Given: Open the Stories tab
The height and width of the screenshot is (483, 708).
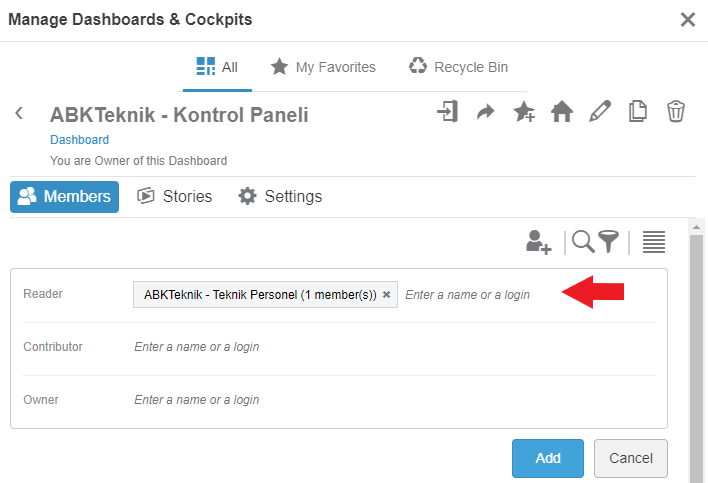Looking at the screenshot, I should (x=175, y=197).
